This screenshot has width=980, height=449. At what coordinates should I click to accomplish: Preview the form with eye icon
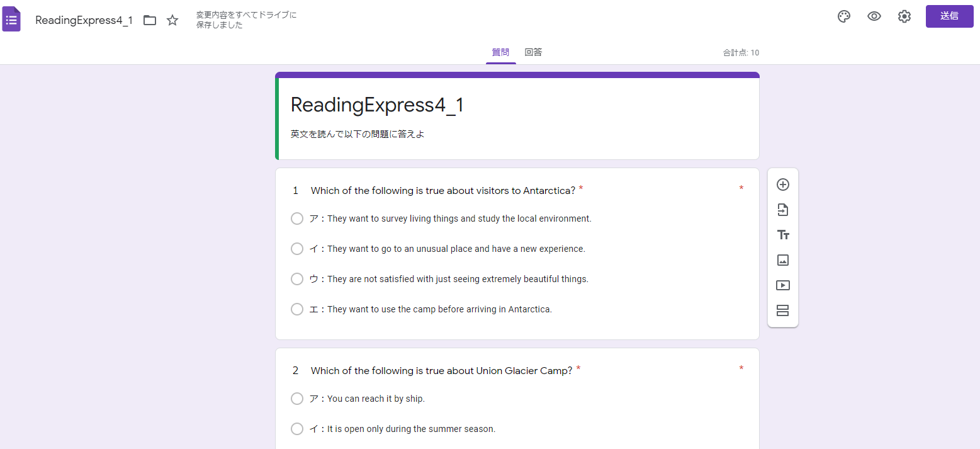coord(874,16)
